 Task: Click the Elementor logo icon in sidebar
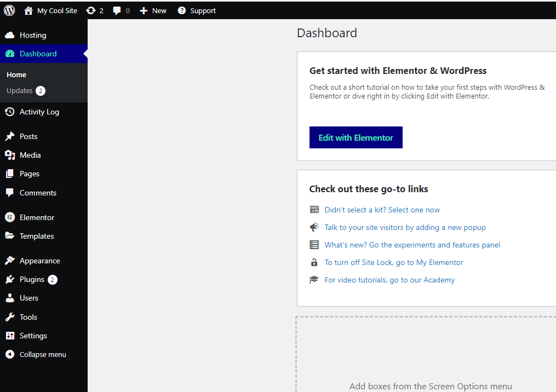(10, 217)
